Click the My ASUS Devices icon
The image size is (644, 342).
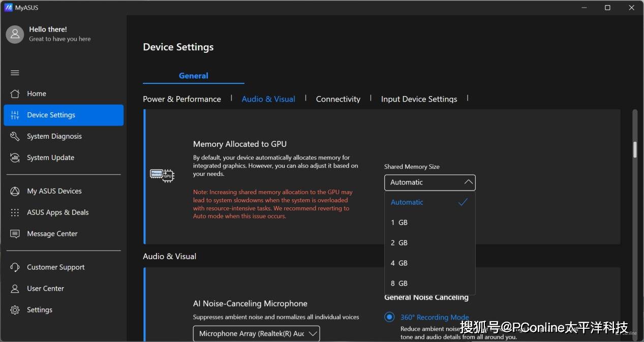pyautogui.click(x=15, y=191)
